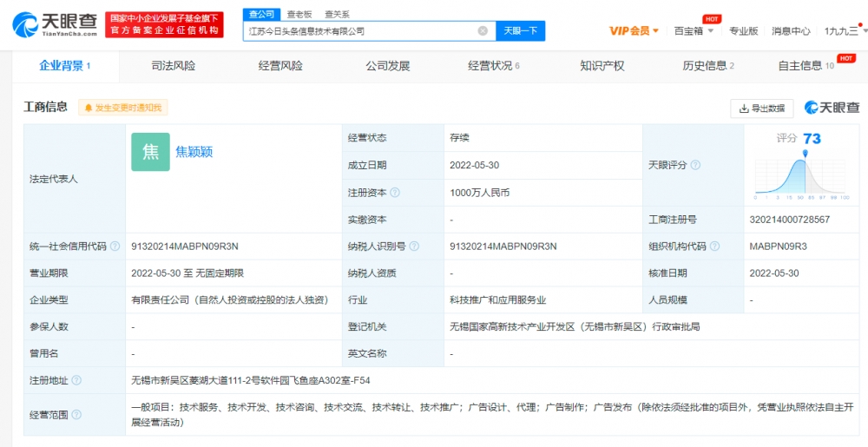
Task: Open the 经营状况 tab
Action: tap(494, 66)
